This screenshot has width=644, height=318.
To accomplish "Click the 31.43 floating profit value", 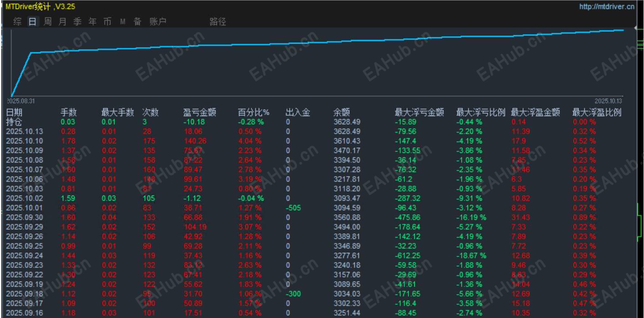I will [521, 217].
